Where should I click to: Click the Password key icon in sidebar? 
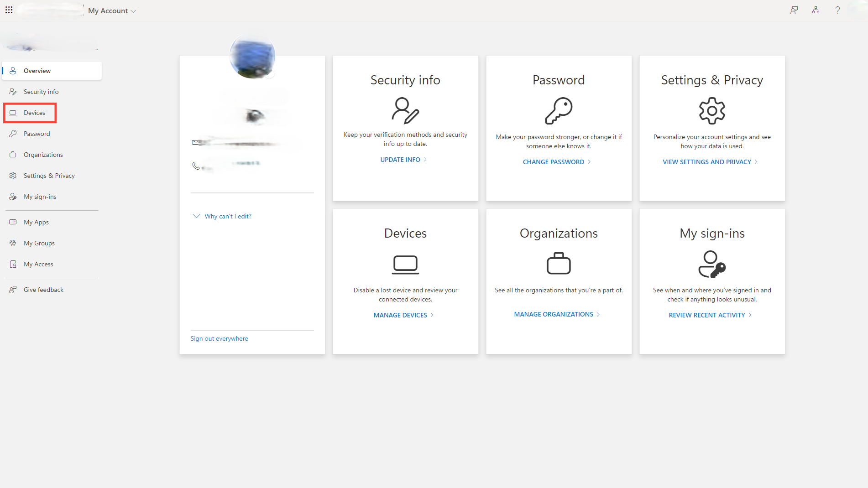click(13, 134)
